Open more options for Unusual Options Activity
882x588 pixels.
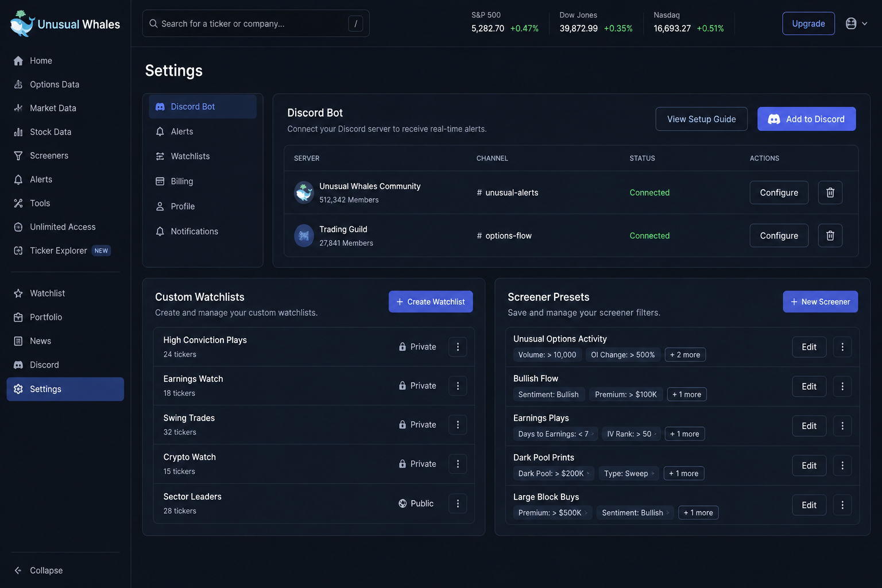(842, 347)
